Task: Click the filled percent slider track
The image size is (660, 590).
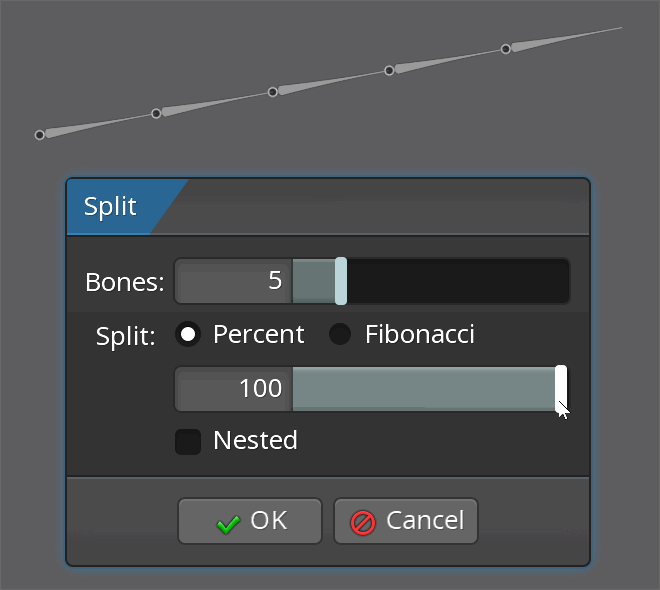Action: click(x=423, y=388)
